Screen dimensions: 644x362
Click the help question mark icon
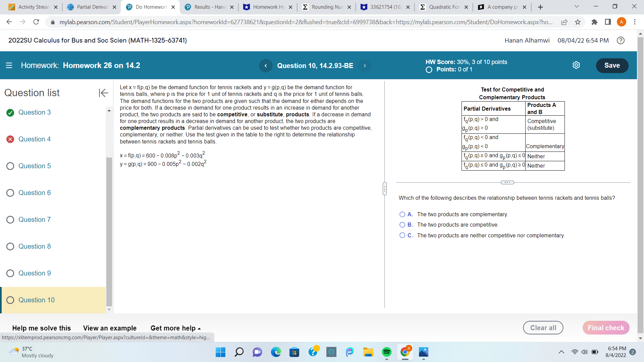(621, 40)
